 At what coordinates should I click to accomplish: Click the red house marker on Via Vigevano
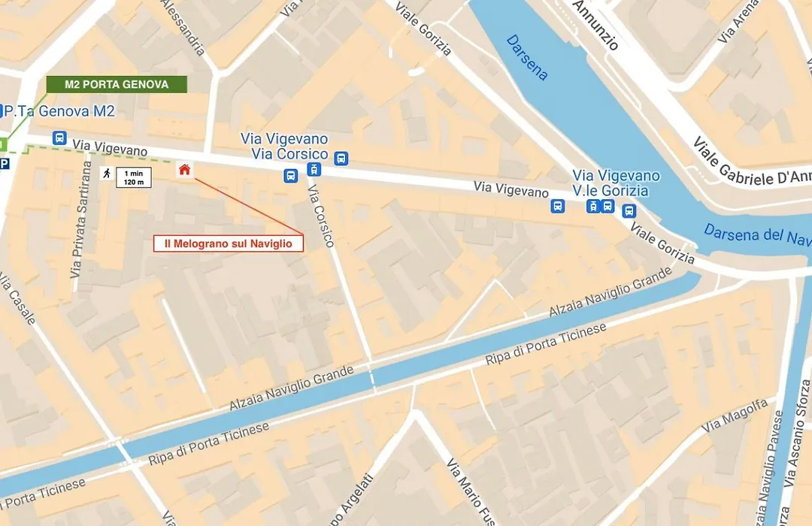coord(184,170)
